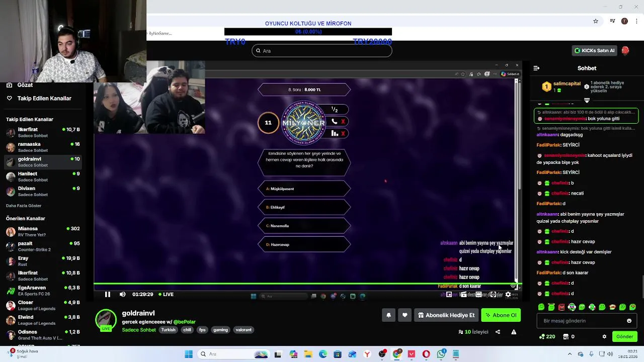644x362 pixels.
Task: Open Hanilect channel
Action: coord(44,176)
